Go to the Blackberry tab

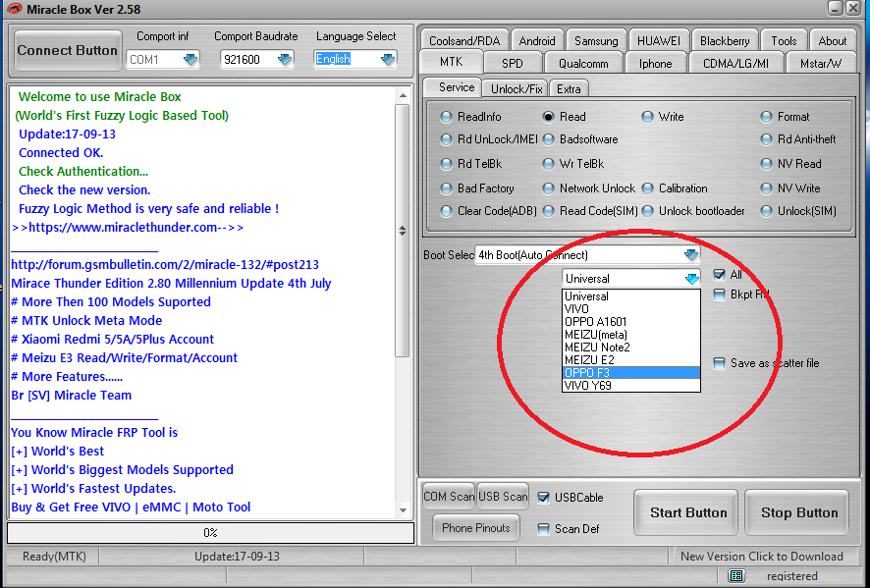tap(725, 41)
